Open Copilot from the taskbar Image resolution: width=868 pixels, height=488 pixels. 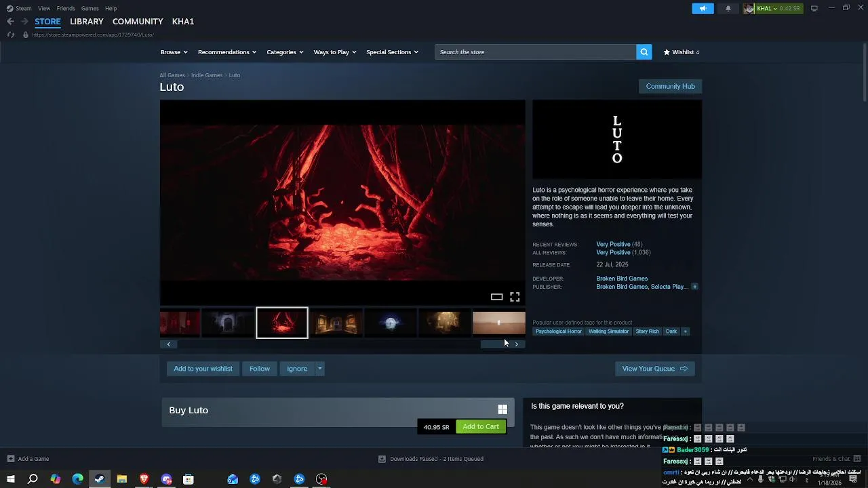pos(55,479)
